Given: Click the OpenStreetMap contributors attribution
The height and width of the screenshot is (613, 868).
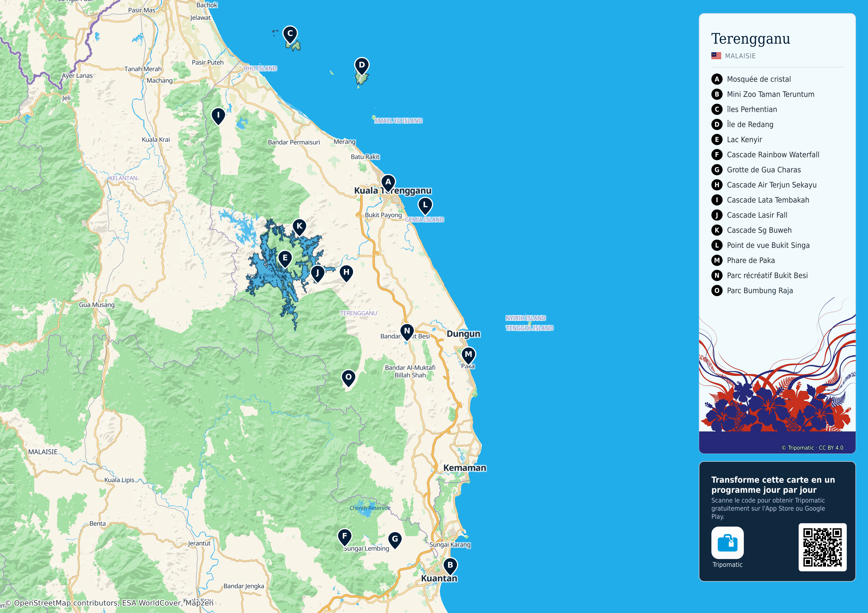Looking at the screenshot, I should coord(109,603).
